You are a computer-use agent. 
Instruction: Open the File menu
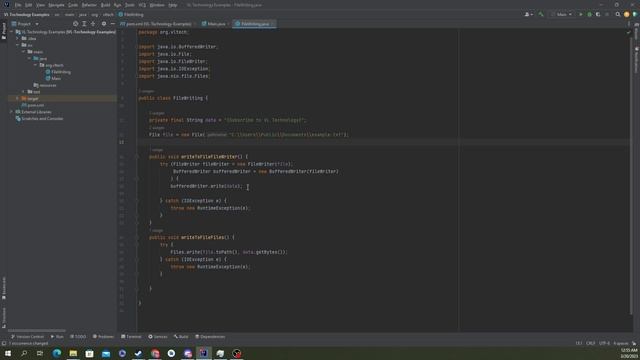click(x=18, y=5)
